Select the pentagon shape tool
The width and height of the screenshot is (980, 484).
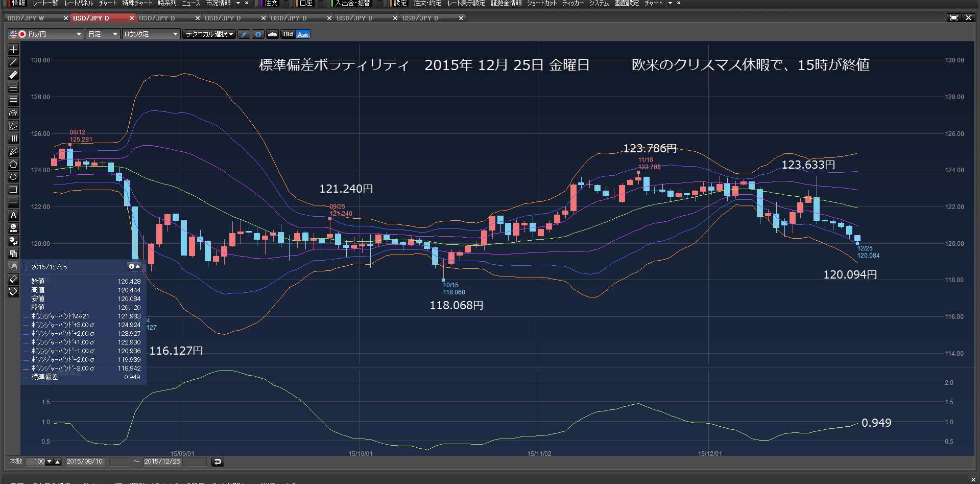click(x=13, y=164)
